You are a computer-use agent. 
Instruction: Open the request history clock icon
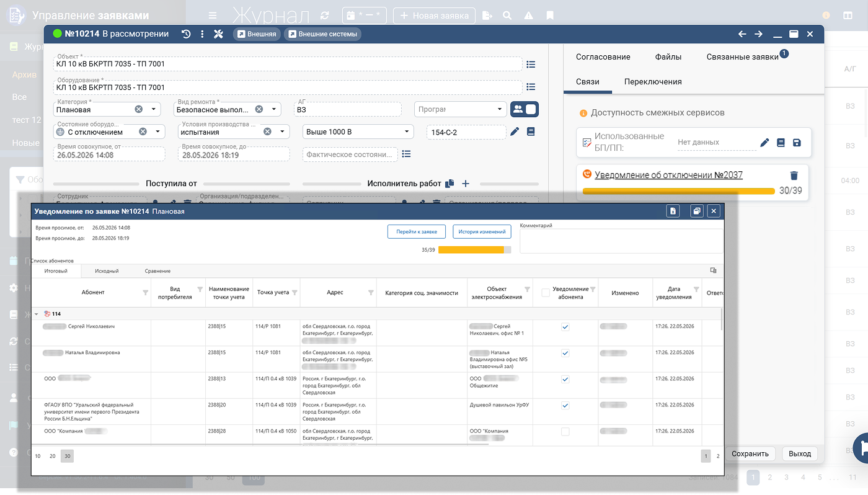[x=186, y=34]
